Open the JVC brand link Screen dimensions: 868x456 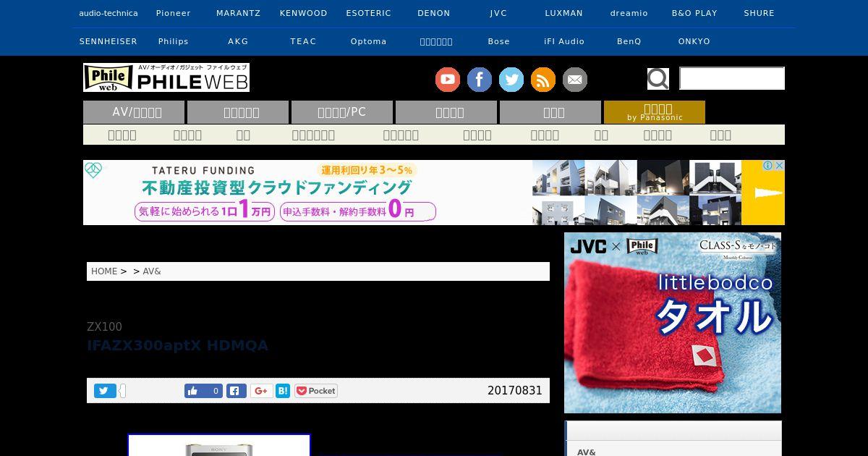[499, 13]
